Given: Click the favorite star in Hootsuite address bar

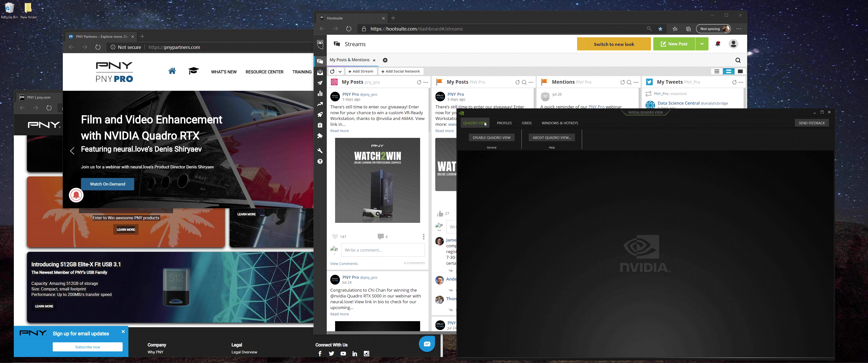Looking at the screenshot, I should pyautogui.click(x=660, y=29).
